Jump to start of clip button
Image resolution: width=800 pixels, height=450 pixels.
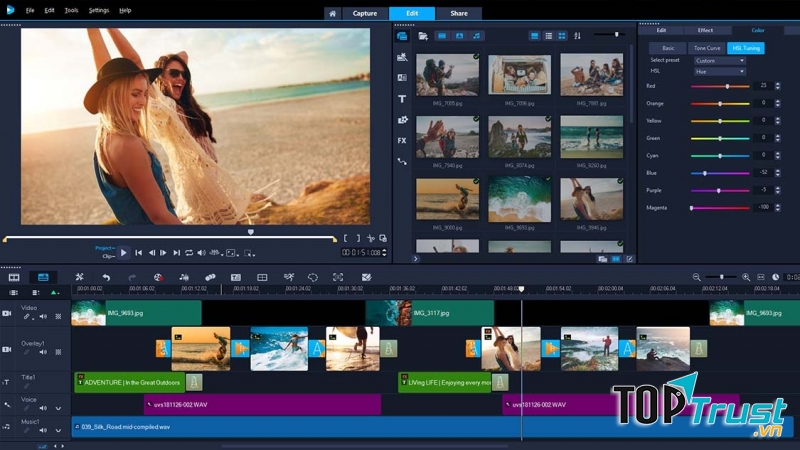[138, 253]
